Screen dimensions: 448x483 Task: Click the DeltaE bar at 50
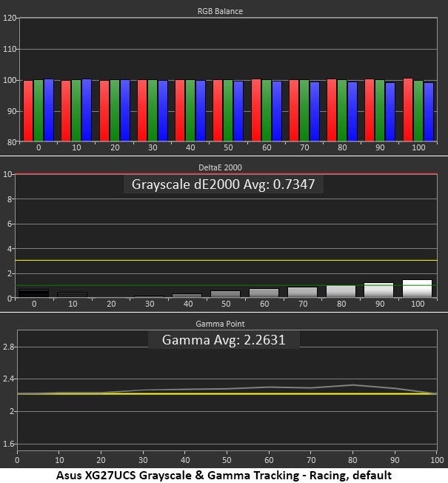coord(225,294)
